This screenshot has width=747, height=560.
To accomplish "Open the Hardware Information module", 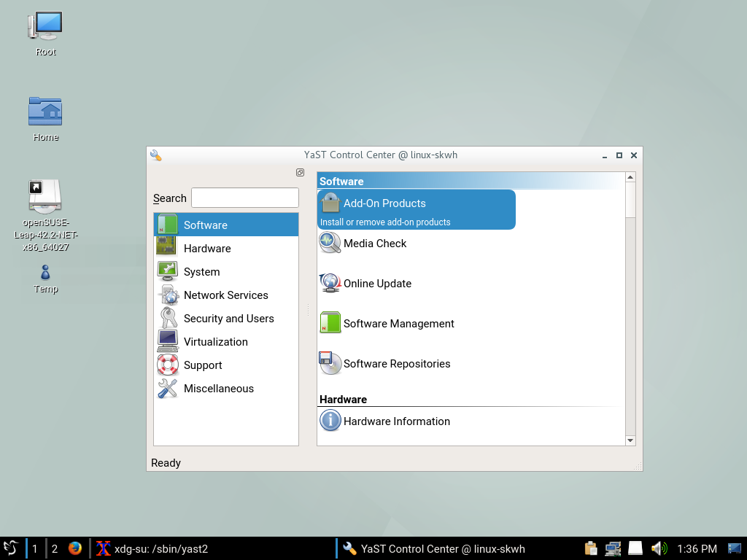I will coord(396,421).
